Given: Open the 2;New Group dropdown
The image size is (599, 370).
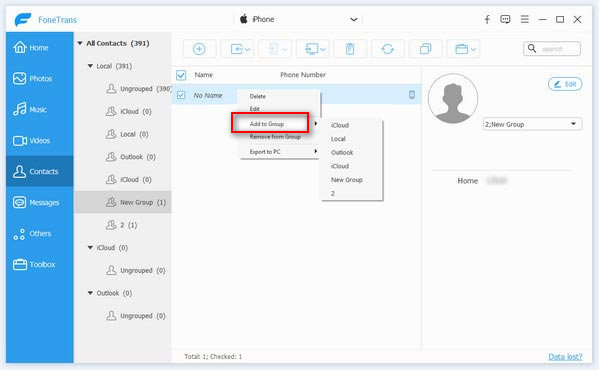Looking at the screenshot, I should 532,124.
